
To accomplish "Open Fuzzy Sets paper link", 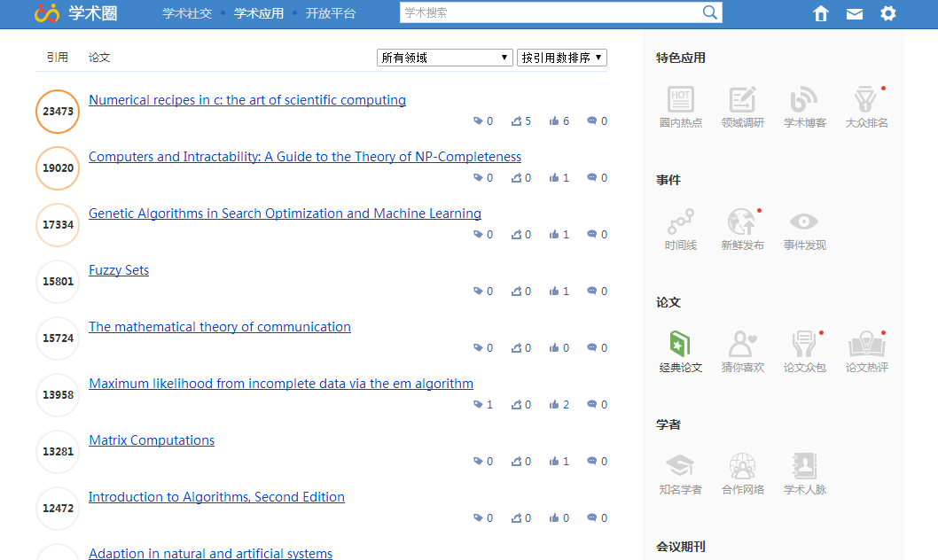I will 119,270.
